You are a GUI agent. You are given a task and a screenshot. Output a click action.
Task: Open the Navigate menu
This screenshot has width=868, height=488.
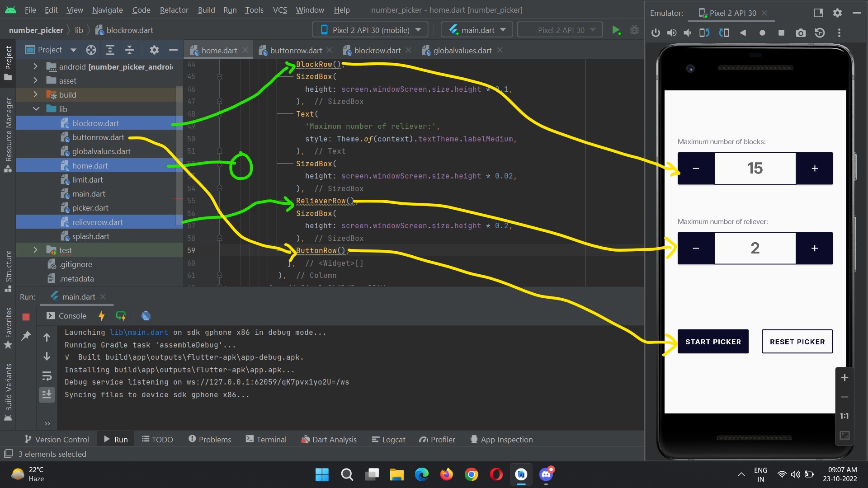click(x=108, y=10)
